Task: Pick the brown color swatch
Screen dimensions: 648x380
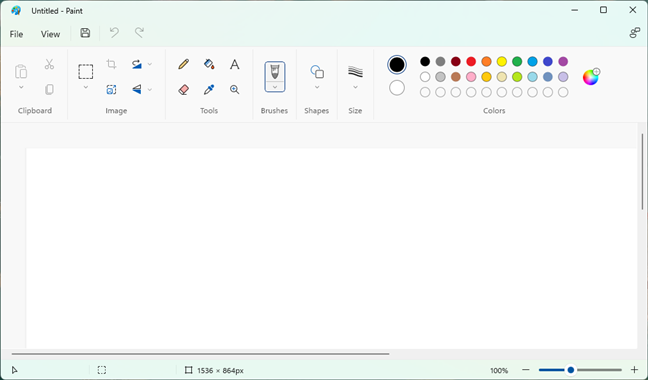Action: click(456, 77)
